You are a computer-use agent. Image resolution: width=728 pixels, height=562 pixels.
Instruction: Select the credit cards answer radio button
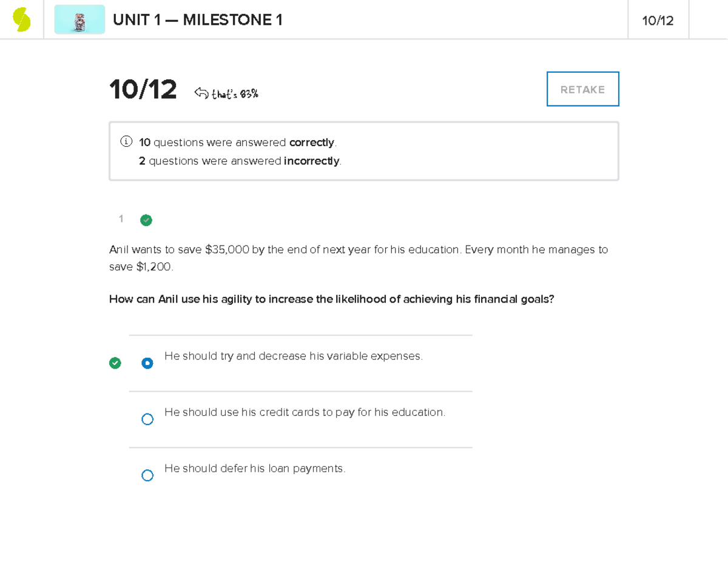pos(147,419)
